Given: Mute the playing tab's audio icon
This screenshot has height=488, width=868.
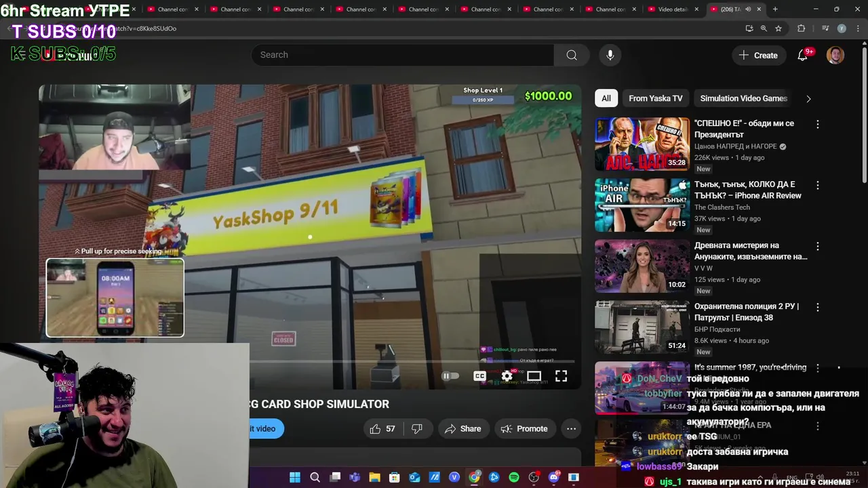Looking at the screenshot, I should pyautogui.click(x=748, y=9).
